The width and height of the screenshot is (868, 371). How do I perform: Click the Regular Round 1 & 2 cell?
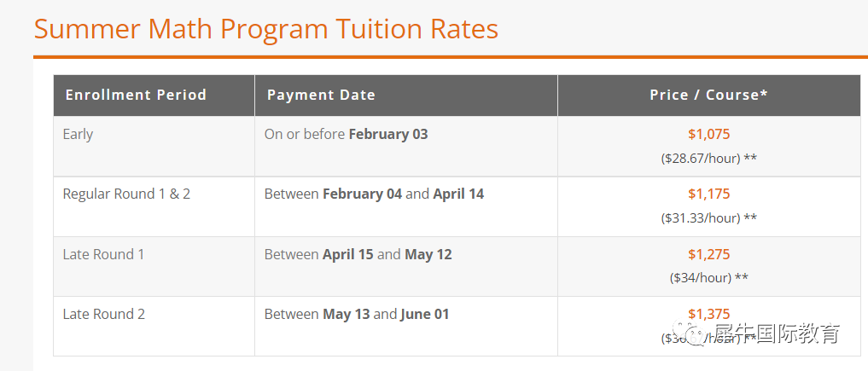pos(126,194)
